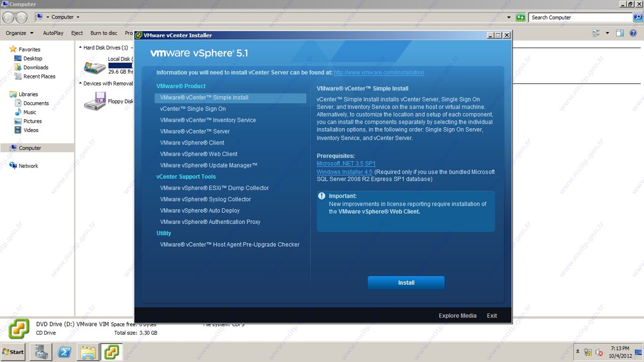Pick VMware vSphere ESXi Dump Collector

coord(214,188)
